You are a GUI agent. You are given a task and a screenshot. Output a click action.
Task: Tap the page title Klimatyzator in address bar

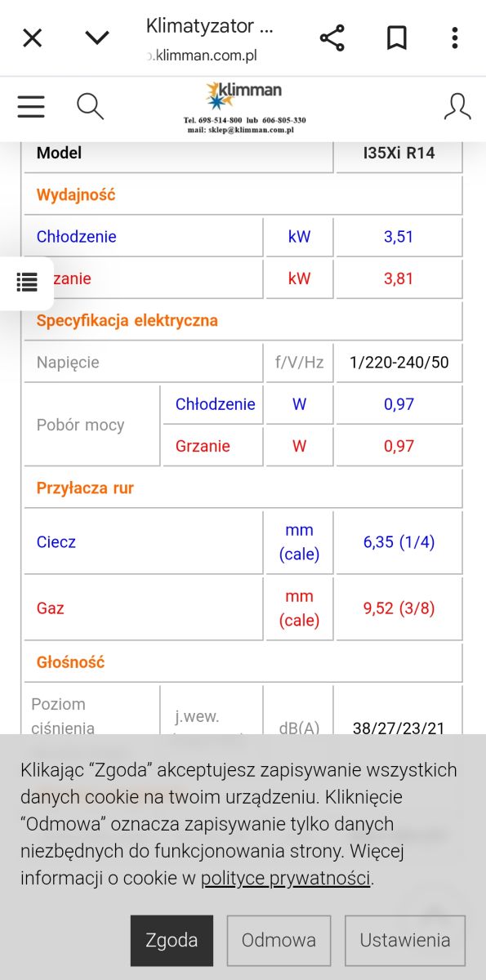[x=209, y=25]
